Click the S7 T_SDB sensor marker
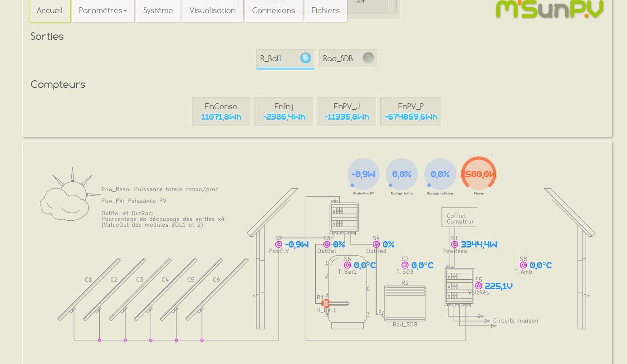 pyautogui.click(x=405, y=265)
